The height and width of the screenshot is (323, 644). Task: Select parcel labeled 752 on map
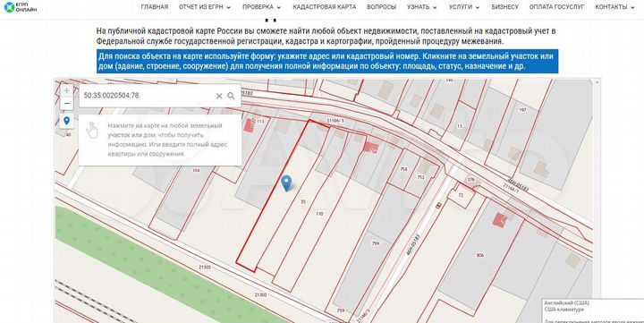pos(420,177)
